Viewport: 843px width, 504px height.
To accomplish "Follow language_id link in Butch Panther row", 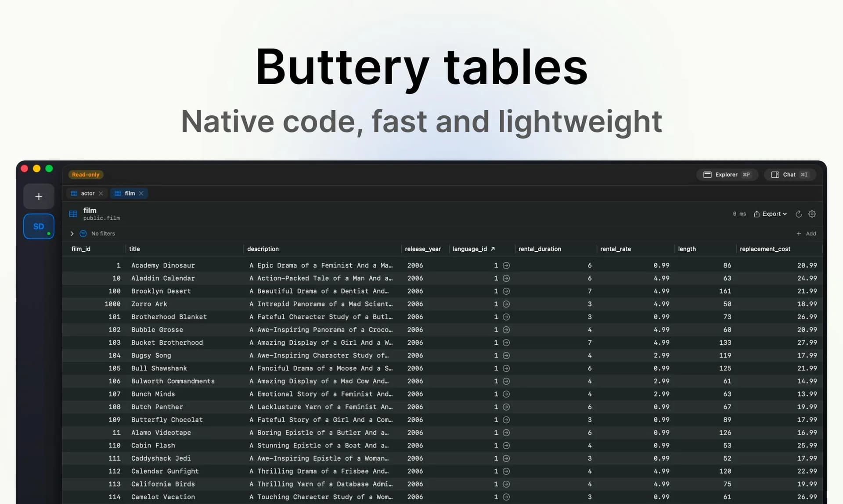I will [x=506, y=407].
